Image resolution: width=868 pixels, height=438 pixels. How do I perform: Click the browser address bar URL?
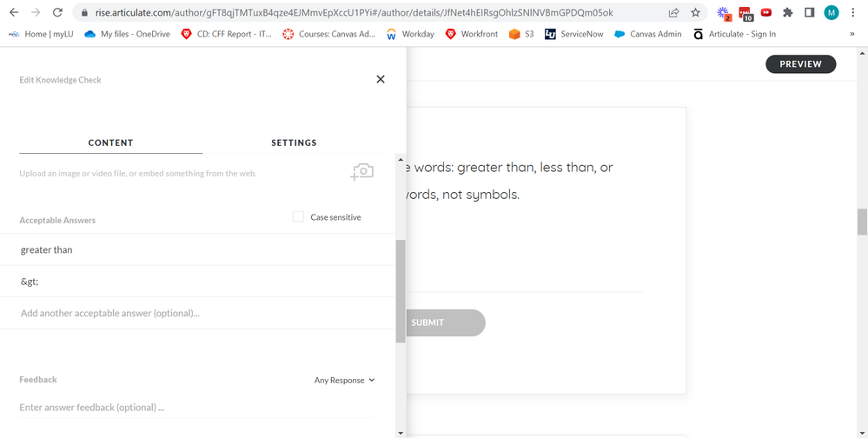(354, 12)
